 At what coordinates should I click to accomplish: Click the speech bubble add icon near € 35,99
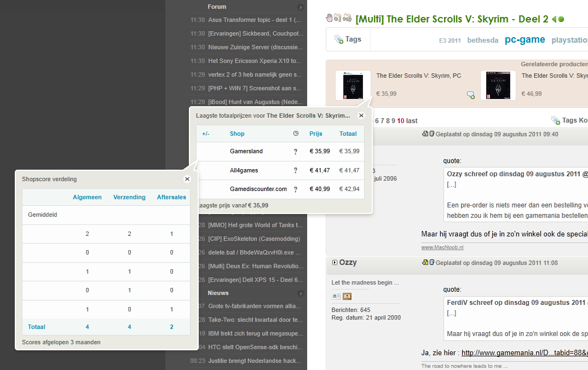(471, 95)
